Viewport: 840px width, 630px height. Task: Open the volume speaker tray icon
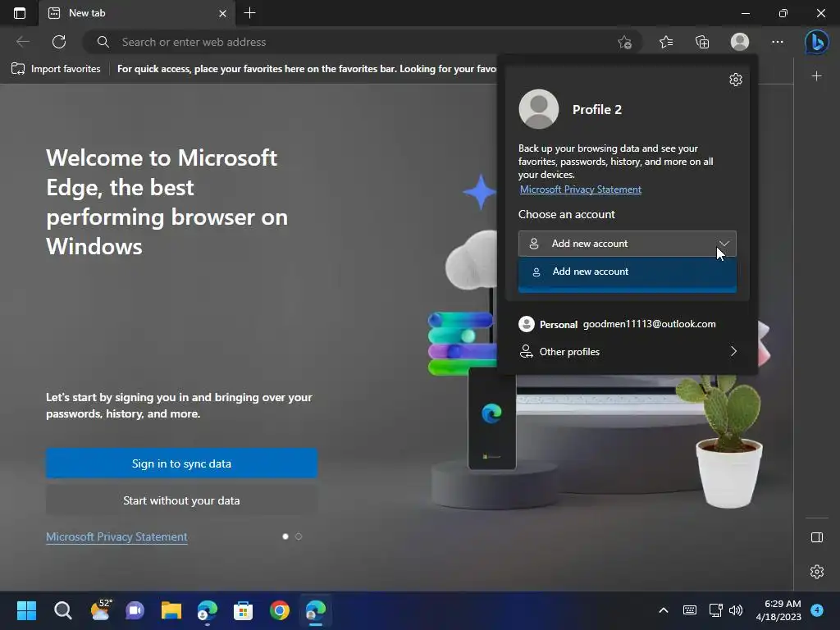click(x=736, y=610)
